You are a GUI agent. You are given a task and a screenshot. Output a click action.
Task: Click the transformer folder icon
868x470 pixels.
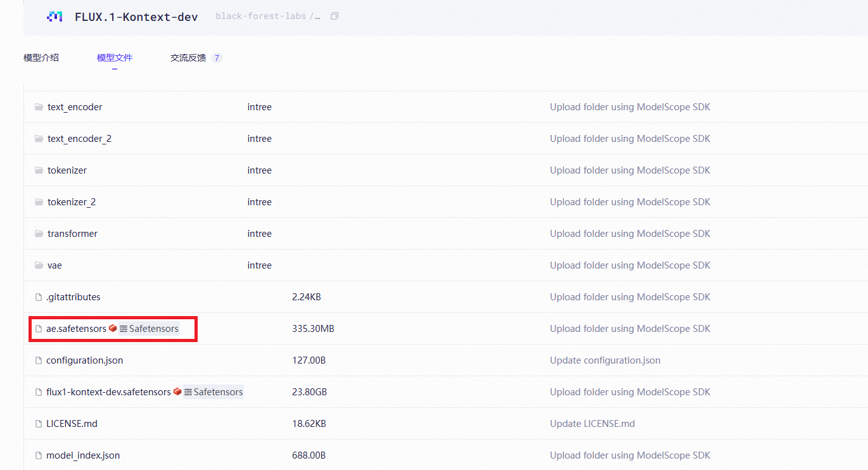39,234
